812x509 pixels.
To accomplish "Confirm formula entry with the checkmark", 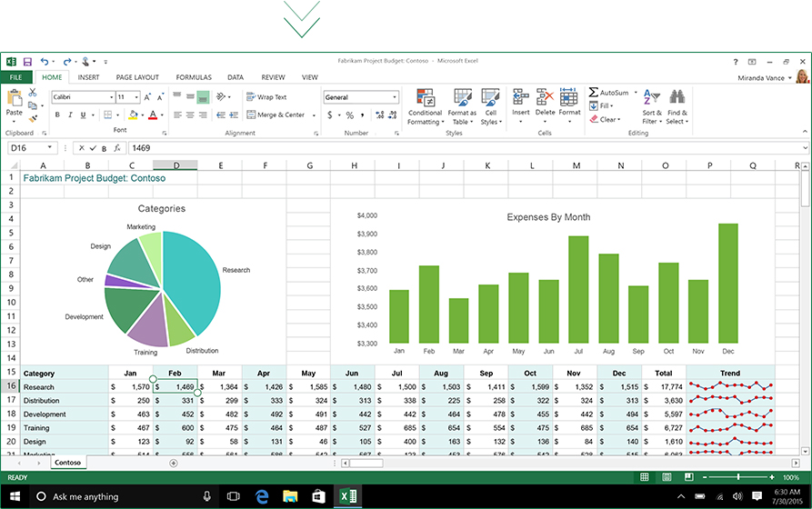I will pos(93,148).
